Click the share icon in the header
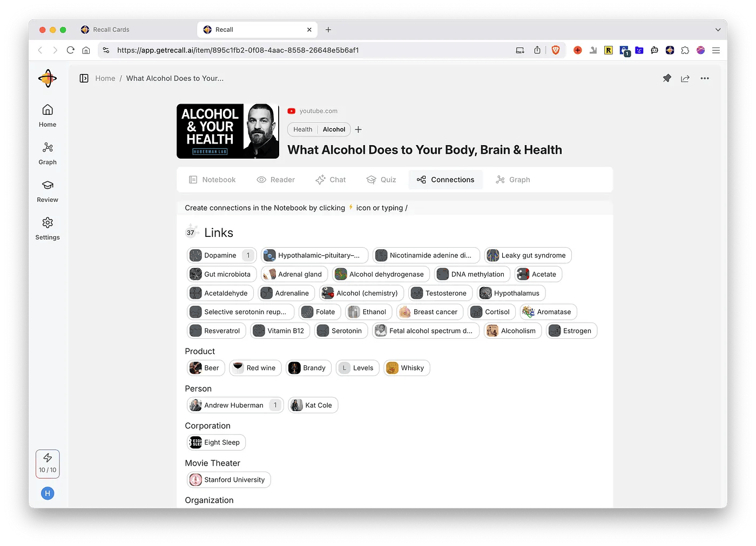Image resolution: width=756 pixels, height=546 pixels. (x=685, y=78)
